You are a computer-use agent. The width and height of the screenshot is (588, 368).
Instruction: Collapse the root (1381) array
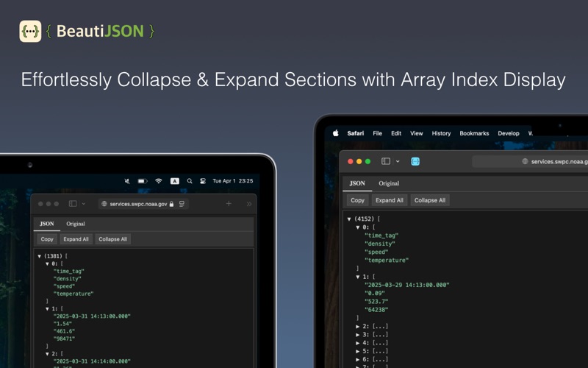click(40, 256)
